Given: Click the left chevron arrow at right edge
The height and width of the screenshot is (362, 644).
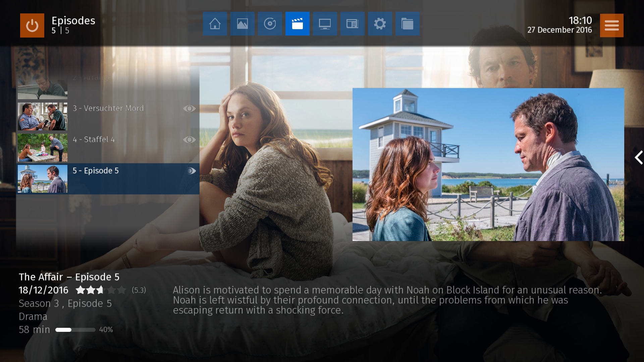Looking at the screenshot, I should pos(639,158).
